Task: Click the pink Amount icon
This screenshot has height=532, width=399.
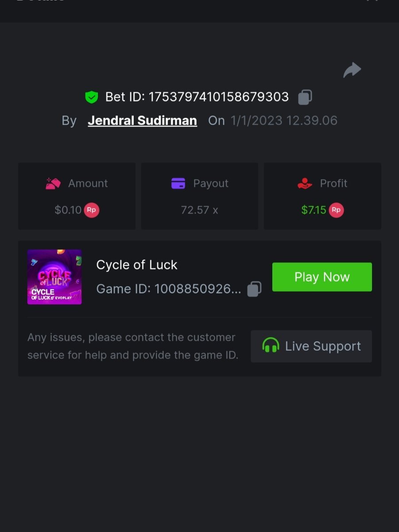Action: (53, 184)
